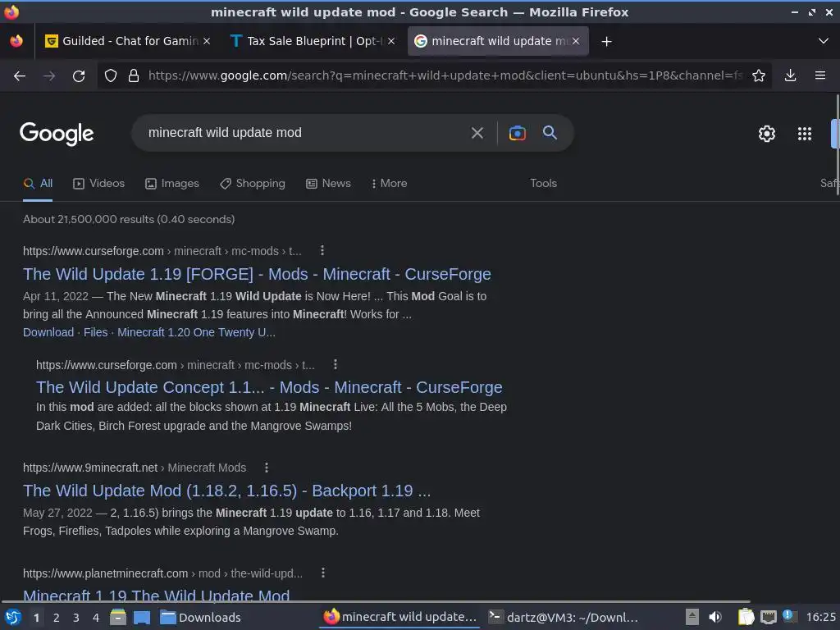840x630 pixels.
Task: Reload the current page
Action: tap(79, 75)
